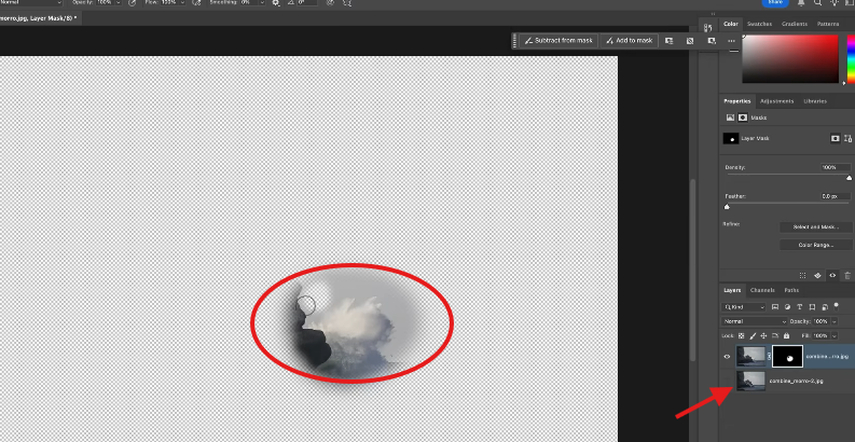Switch to the Libraries tab

point(815,101)
